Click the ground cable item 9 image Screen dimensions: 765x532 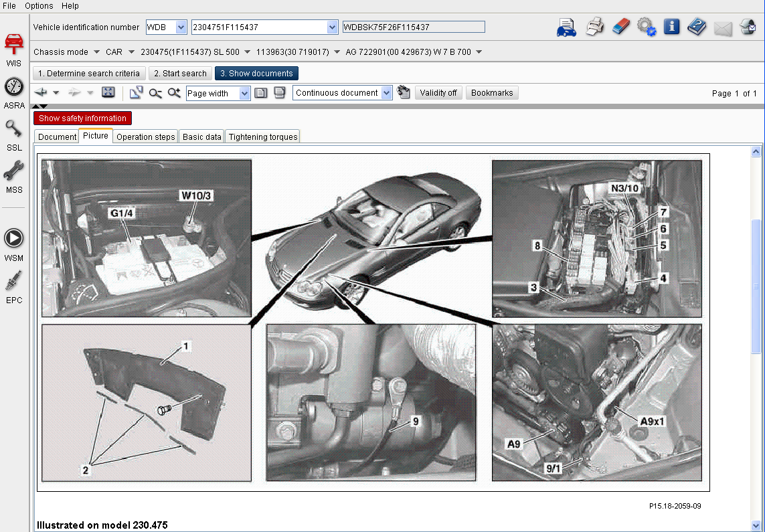371,403
